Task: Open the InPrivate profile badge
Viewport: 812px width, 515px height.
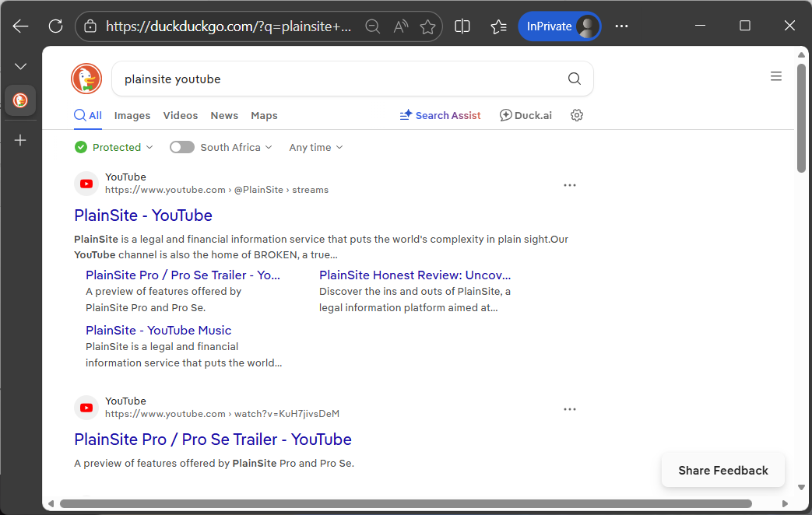Action: pyautogui.click(x=560, y=26)
